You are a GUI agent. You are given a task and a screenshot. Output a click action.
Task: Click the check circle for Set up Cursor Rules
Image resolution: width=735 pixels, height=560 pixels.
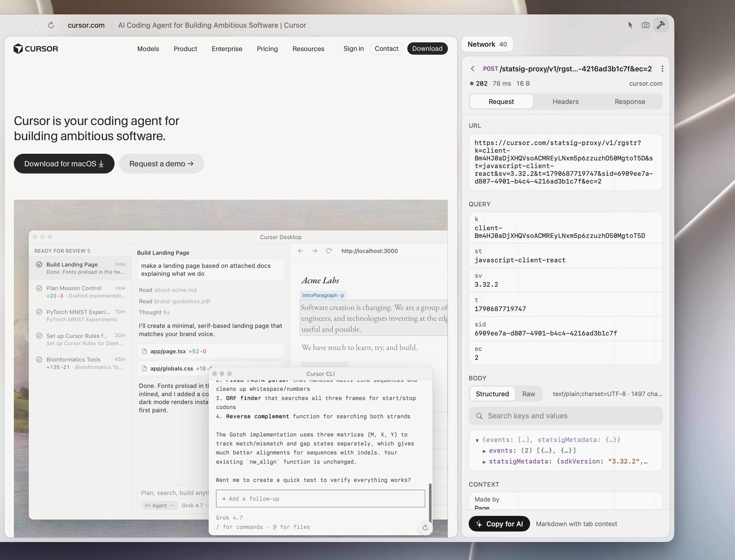click(x=39, y=336)
